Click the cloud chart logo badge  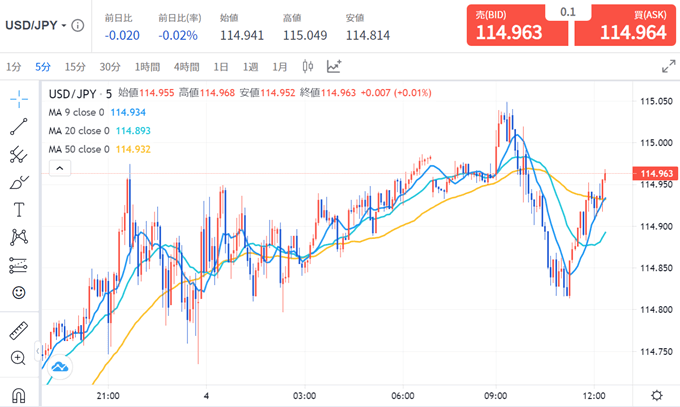point(59,367)
